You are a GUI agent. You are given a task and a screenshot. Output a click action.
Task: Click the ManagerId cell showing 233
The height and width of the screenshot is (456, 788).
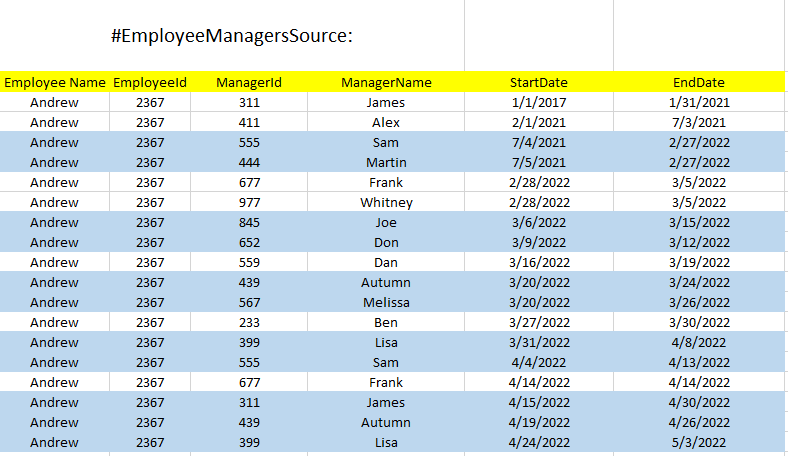(x=249, y=322)
